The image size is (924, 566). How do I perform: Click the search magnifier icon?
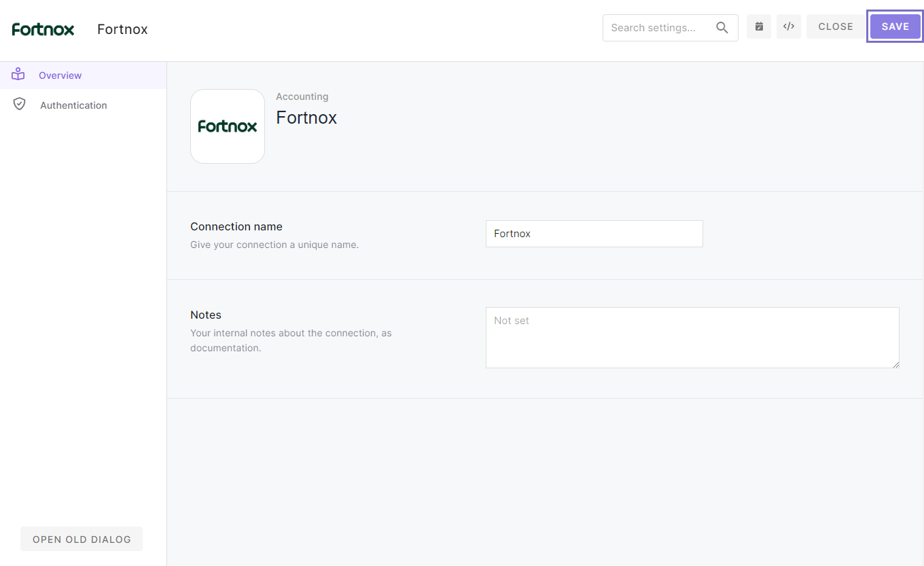pyautogui.click(x=722, y=28)
